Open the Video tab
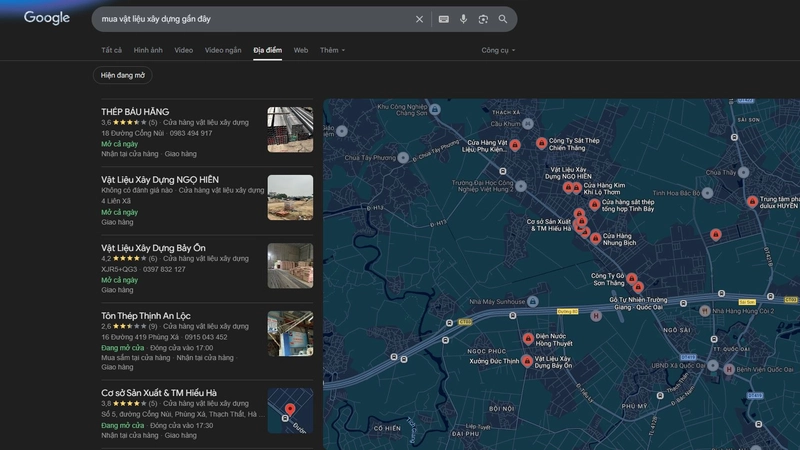Viewport: 800px width, 450px height. (184, 50)
